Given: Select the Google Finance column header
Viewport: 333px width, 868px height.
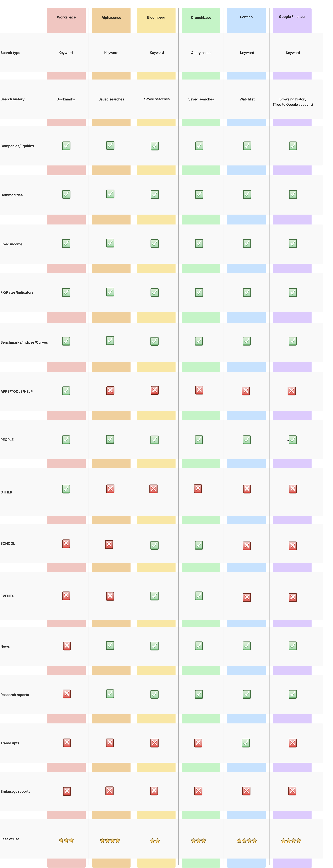Looking at the screenshot, I should (292, 17).
